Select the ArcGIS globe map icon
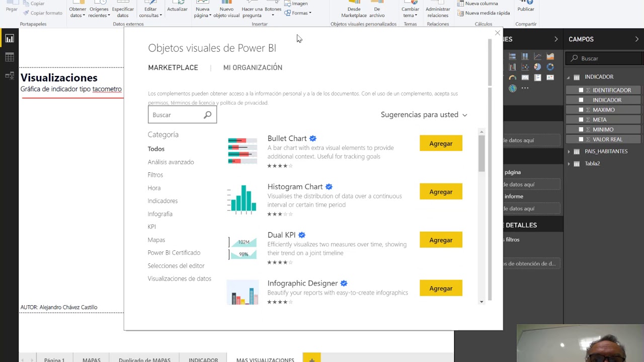 (x=512, y=88)
